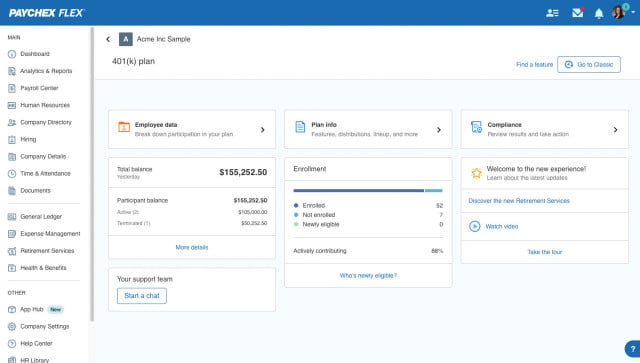640x363 pixels.
Task: Click the Take the tour link
Action: point(544,252)
